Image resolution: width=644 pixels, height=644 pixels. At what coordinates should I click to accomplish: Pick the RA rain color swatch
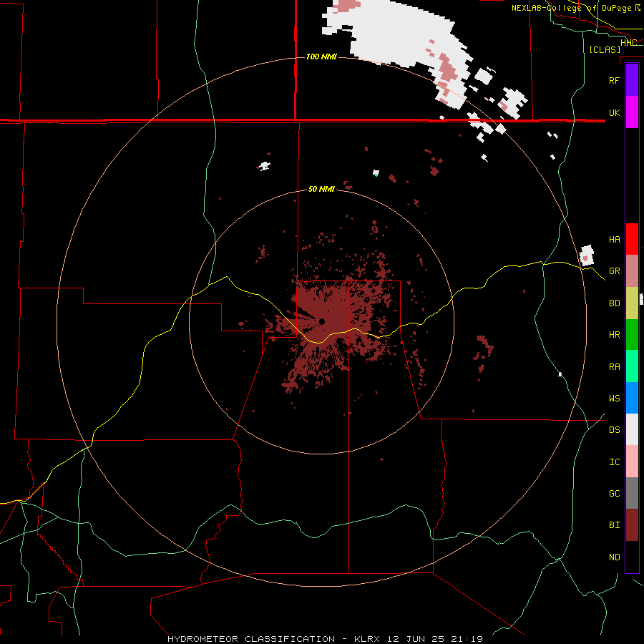point(632,366)
